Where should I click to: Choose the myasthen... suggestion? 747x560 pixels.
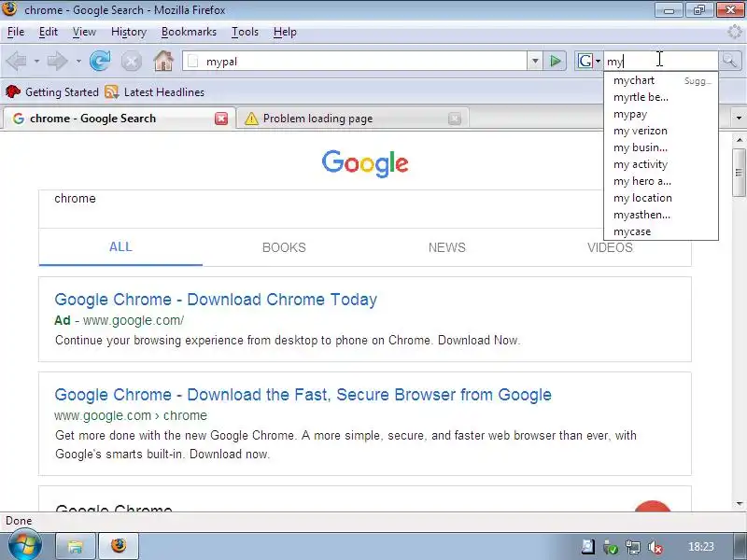(661, 215)
